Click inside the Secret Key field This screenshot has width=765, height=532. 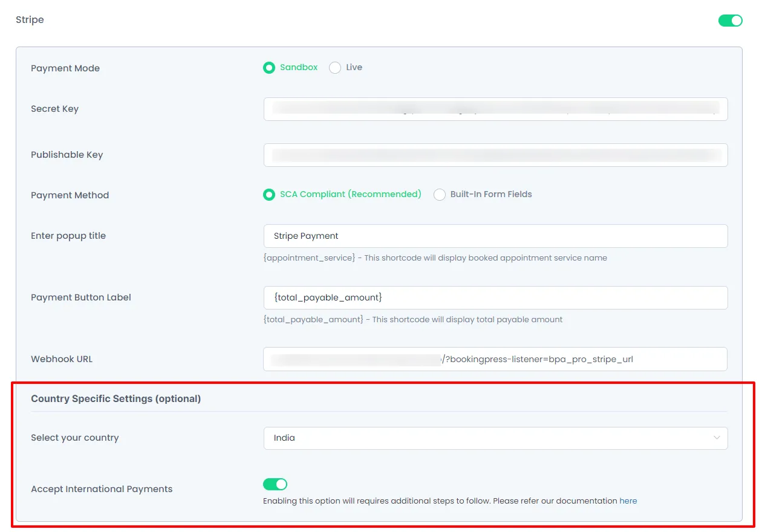(495, 109)
